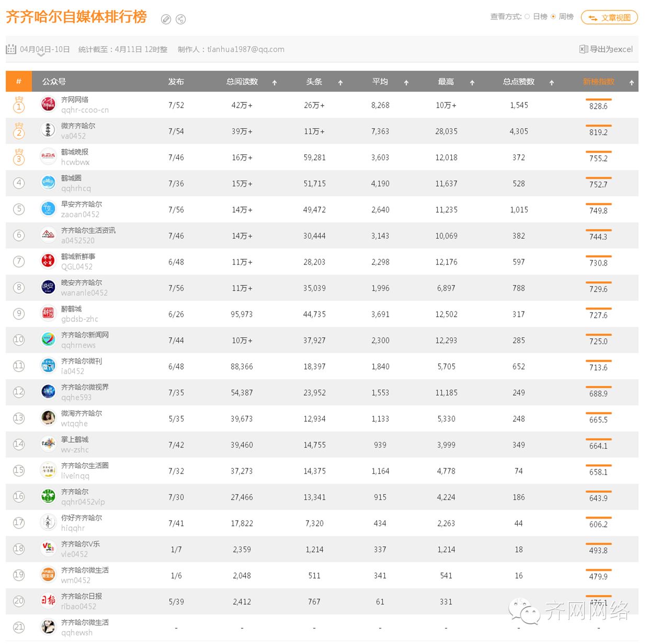The image size is (650, 644).
Task: Click the edit pencil icon beside title
Action: pyautogui.click(x=166, y=19)
